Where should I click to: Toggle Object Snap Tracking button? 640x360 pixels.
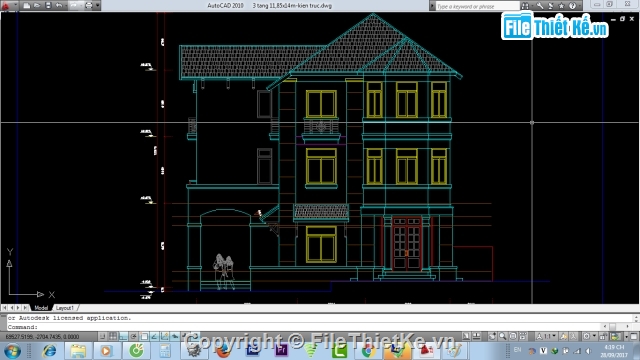click(154, 336)
